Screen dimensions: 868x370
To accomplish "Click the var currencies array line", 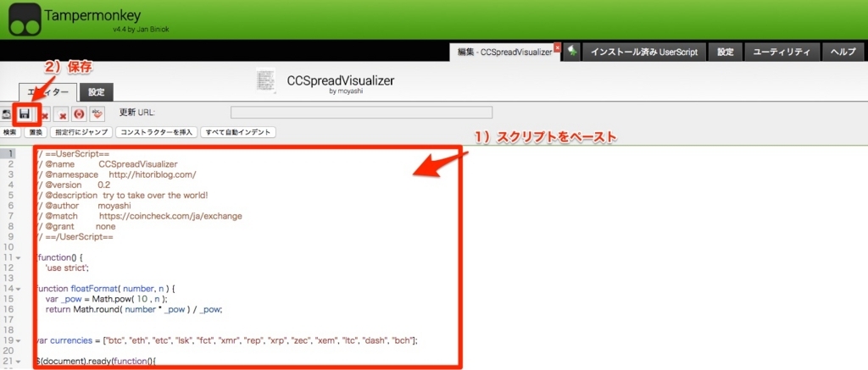I will [x=225, y=340].
